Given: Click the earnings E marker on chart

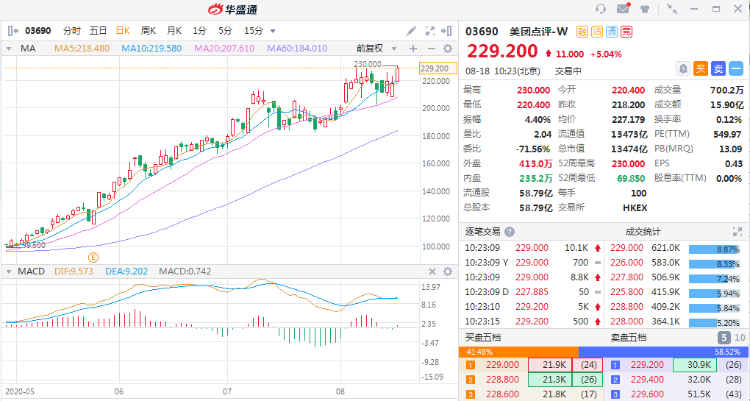Looking at the screenshot, I should [x=94, y=257].
